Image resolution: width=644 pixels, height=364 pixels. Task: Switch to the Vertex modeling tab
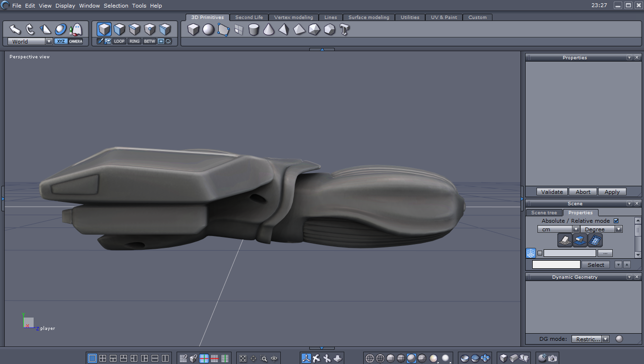tap(294, 17)
